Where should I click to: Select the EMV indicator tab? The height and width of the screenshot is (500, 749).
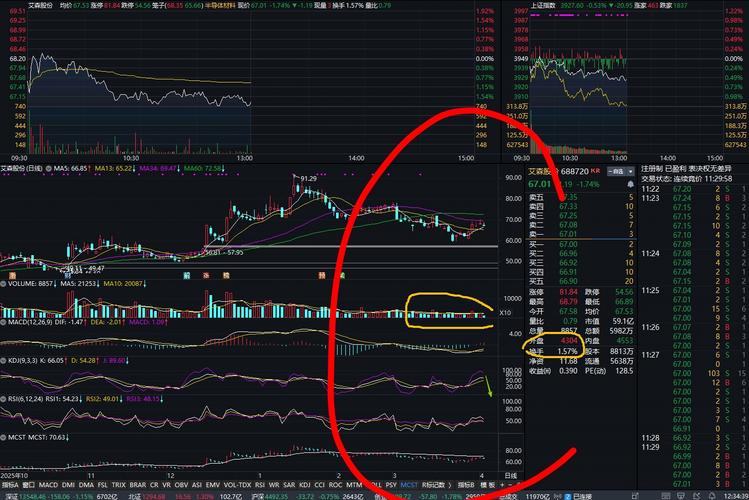tap(213, 485)
